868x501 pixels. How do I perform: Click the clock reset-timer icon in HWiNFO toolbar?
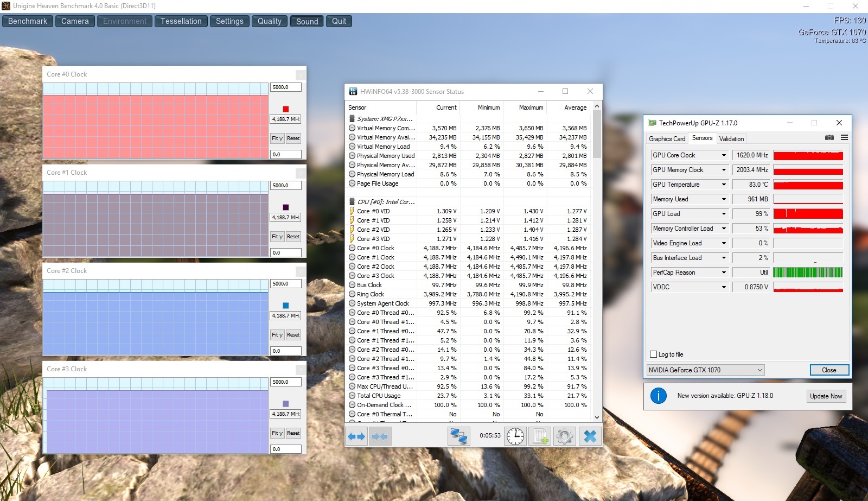515,436
